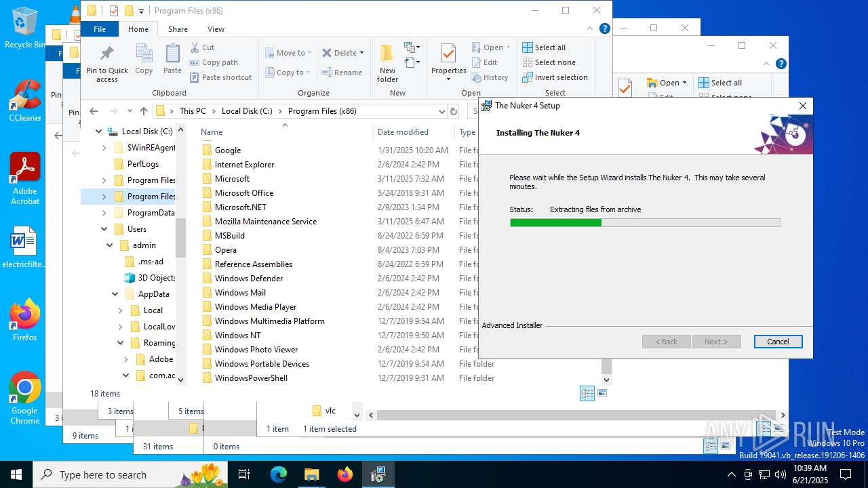Click the New folder icon
The height and width of the screenshot is (488, 868).
(387, 63)
